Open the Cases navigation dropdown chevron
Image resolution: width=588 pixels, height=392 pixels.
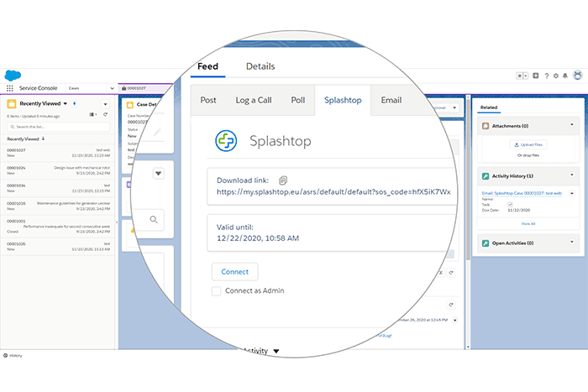click(x=112, y=88)
